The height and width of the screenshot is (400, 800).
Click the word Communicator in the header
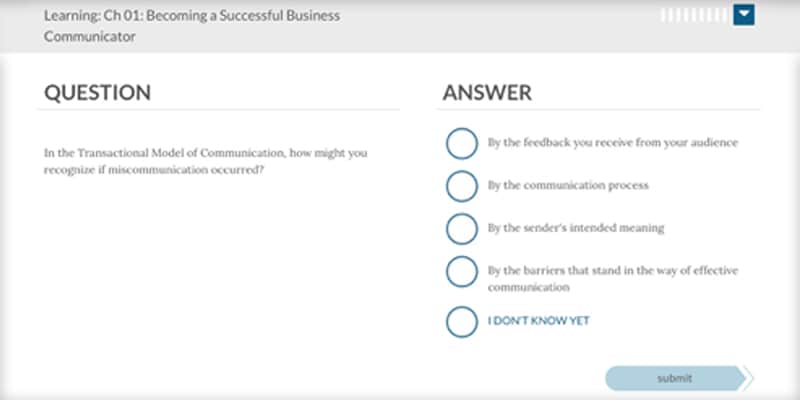pyautogui.click(x=90, y=37)
